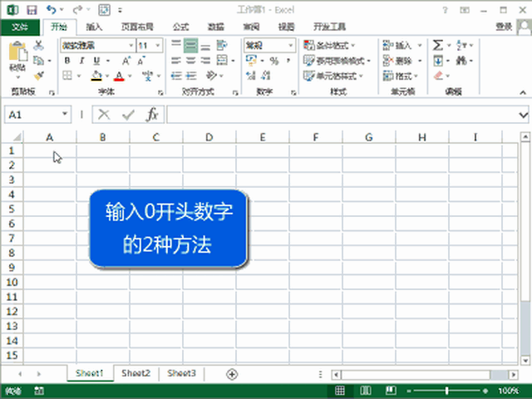This screenshot has height=399, width=532.
Task: Apply accounting currency format icon
Action: pos(251,61)
